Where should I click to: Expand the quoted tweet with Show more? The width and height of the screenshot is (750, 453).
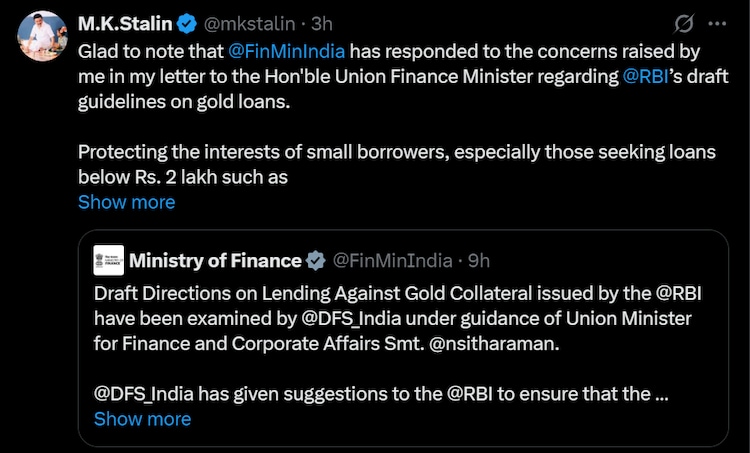142,419
